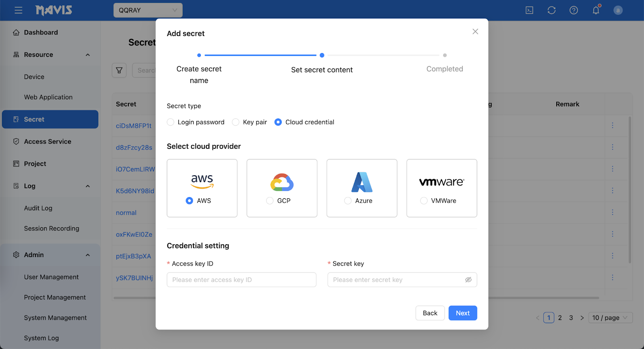The width and height of the screenshot is (644, 349).
Task: Click the Access key ID field
Action: pos(242,280)
